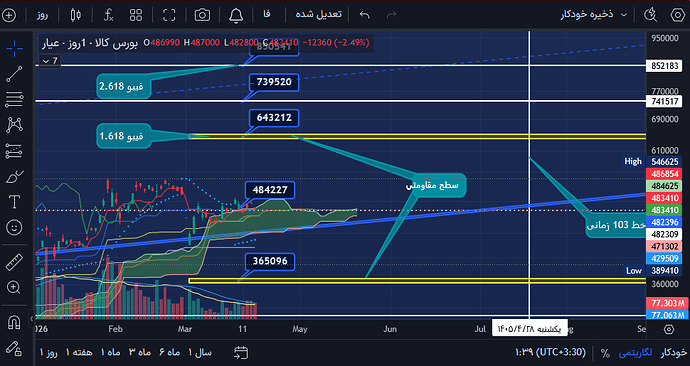Viewport: 690px width, 366px height.
Task: Click the High 546625 axis label
Action: click(653, 161)
